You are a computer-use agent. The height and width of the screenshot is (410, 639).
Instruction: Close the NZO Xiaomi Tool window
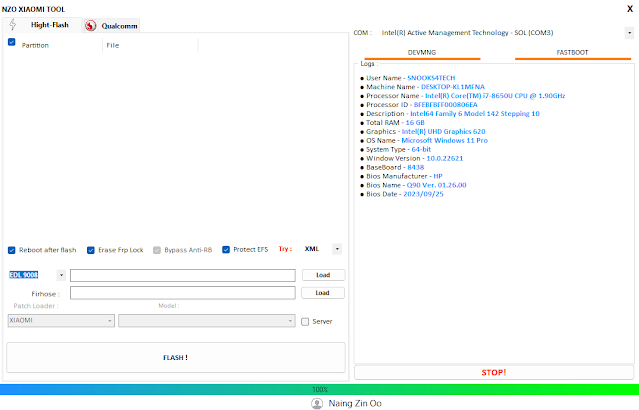630,9
